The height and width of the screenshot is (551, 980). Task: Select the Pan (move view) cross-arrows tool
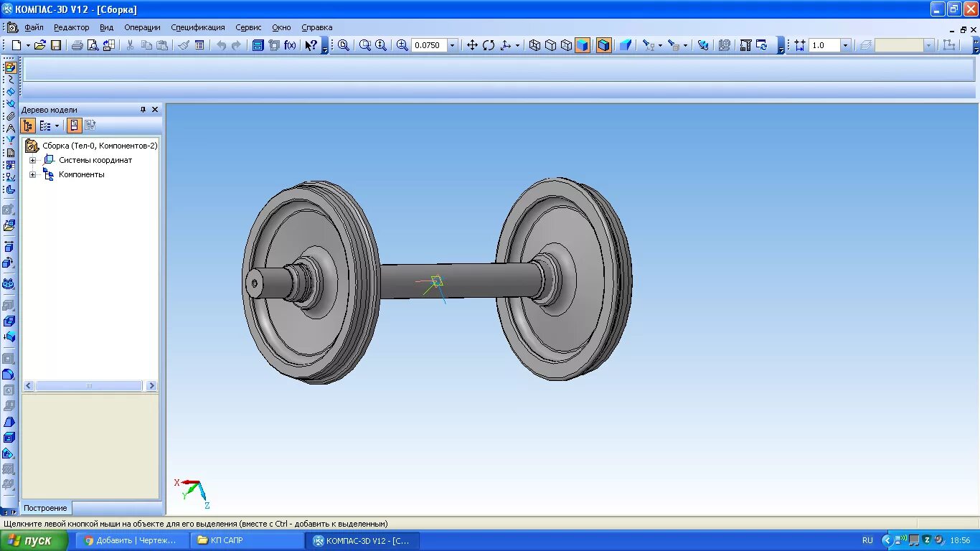coord(472,45)
